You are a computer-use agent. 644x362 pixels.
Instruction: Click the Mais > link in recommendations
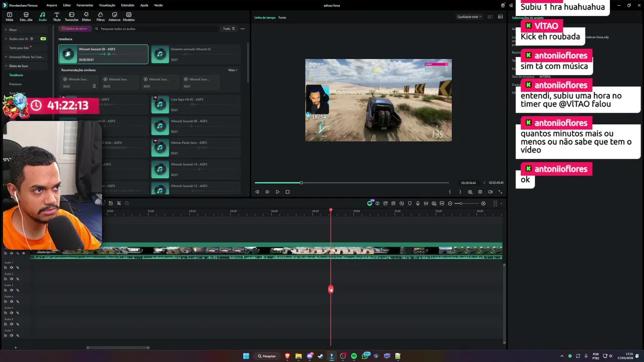pos(232,70)
